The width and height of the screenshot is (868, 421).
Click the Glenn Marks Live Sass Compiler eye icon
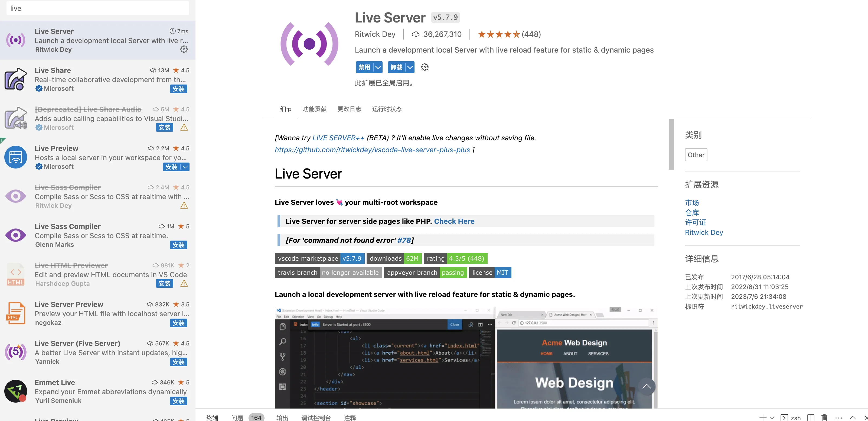pos(15,235)
